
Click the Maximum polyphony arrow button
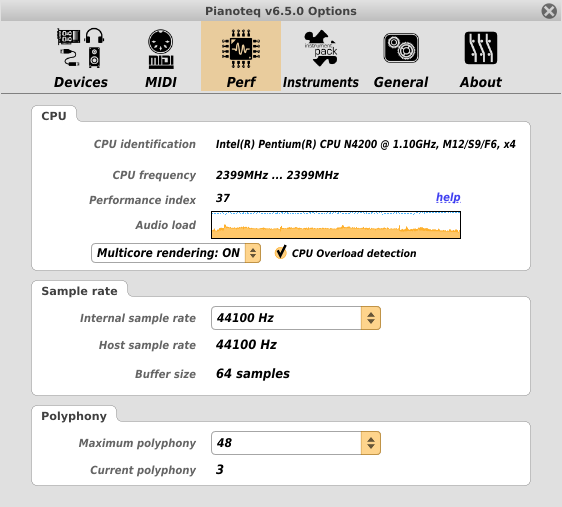click(x=371, y=443)
